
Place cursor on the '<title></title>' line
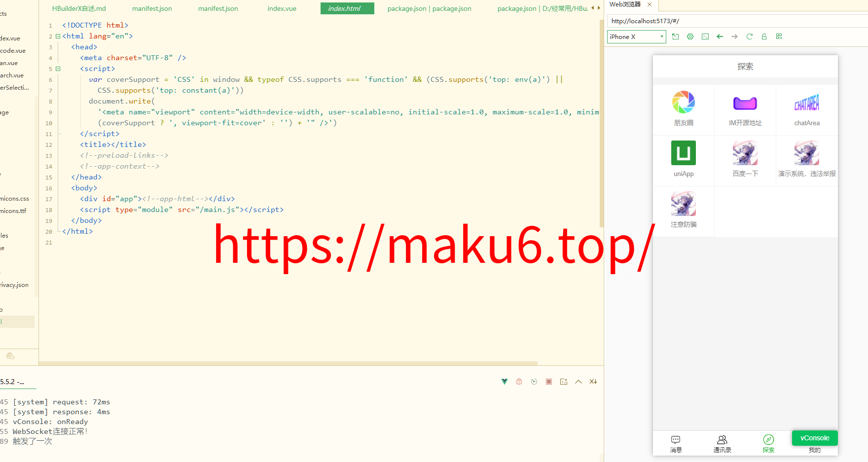(x=113, y=144)
